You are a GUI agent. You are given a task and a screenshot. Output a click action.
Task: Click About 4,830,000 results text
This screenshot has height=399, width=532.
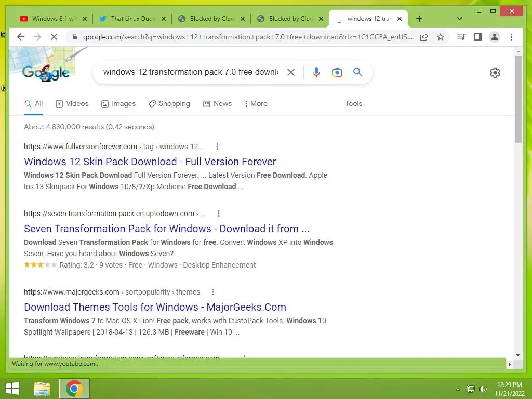(89, 127)
